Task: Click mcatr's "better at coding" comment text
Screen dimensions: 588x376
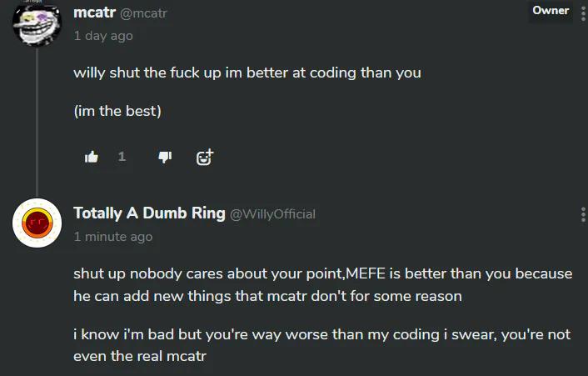Action: coord(247,73)
